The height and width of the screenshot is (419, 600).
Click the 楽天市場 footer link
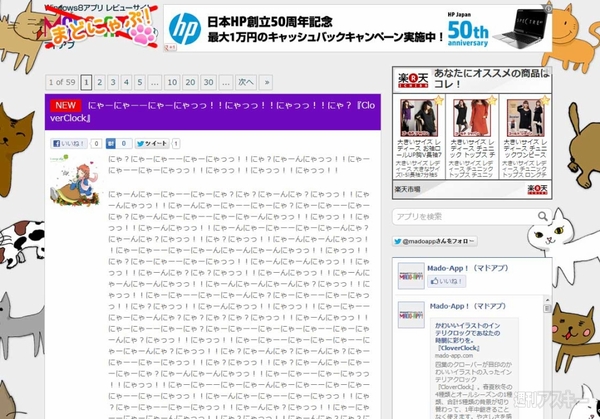coord(407,189)
